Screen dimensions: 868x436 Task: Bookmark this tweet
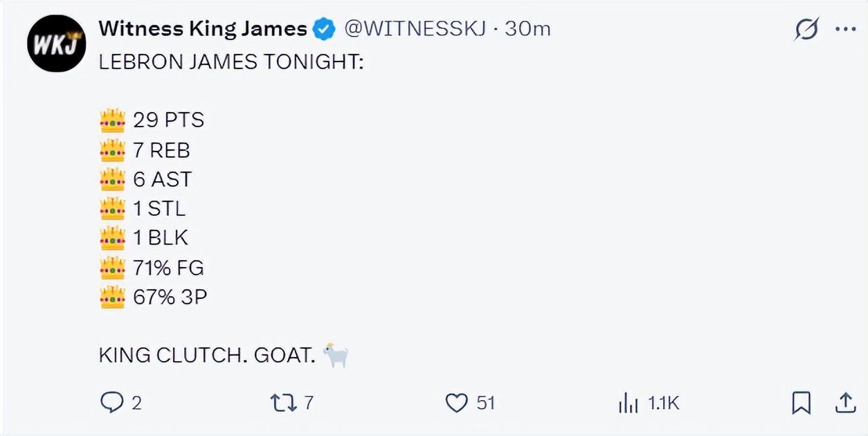point(801,402)
